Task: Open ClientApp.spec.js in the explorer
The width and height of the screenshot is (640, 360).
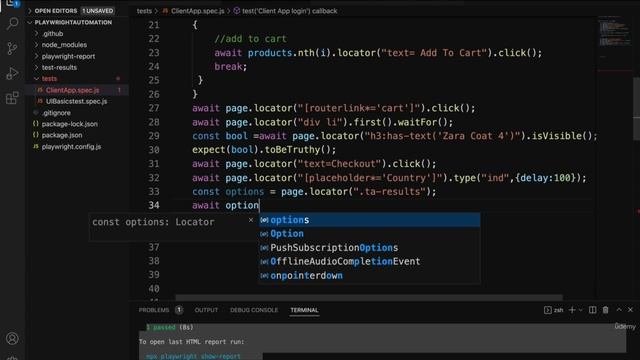Action: pyautogui.click(x=72, y=90)
